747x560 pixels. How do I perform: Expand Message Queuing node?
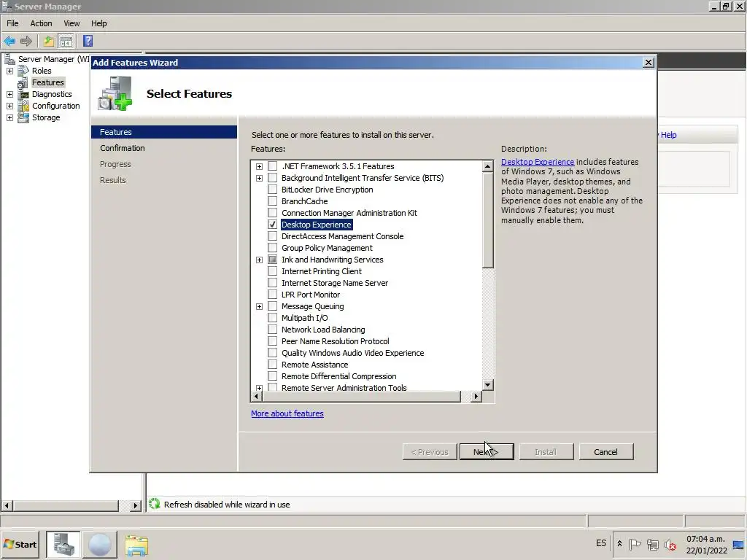[x=259, y=306]
